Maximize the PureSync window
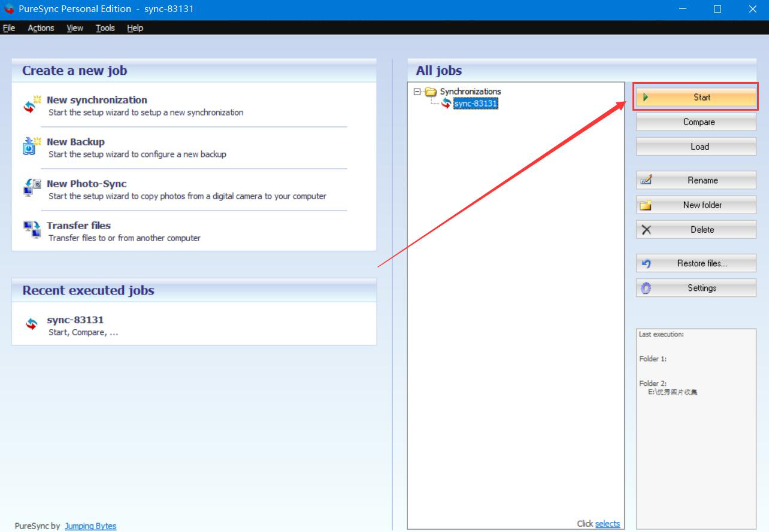This screenshot has height=532, width=769. point(717,9)
